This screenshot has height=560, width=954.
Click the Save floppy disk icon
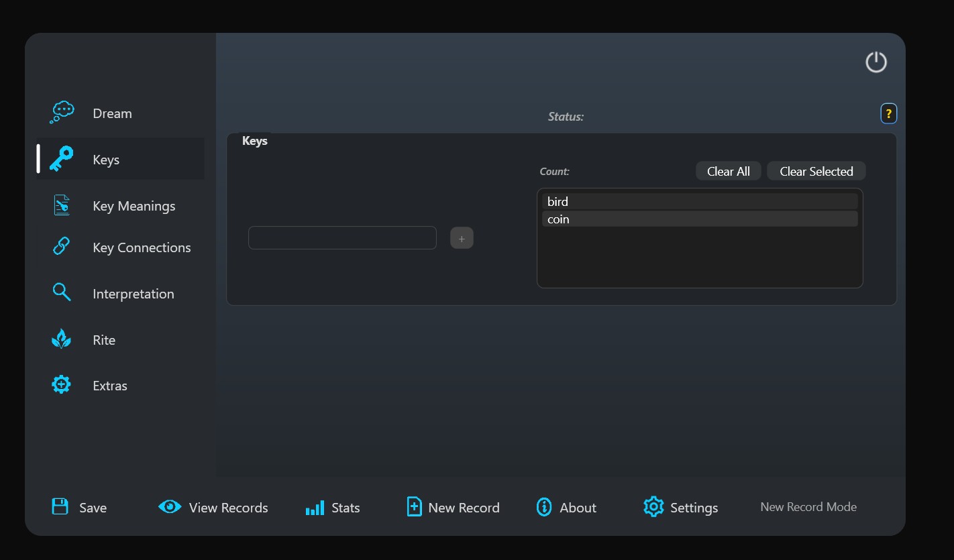pyautogui.click(x=60, y=506)
